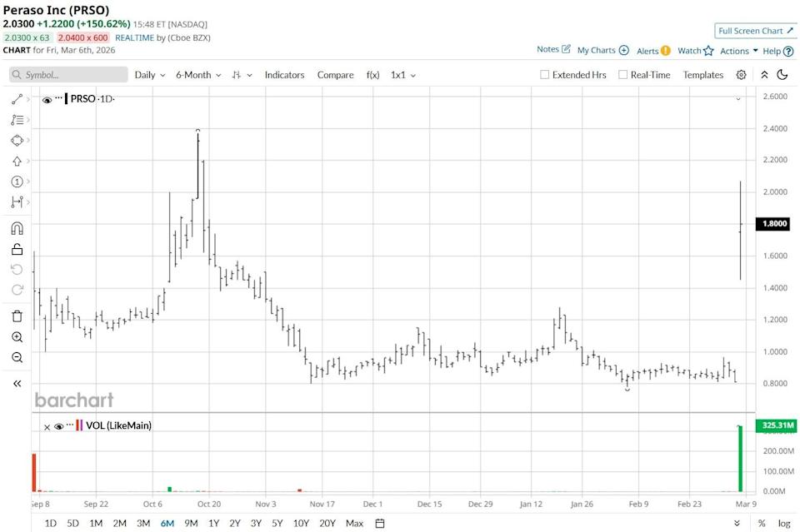
Task: Activate the magnet snap tool
Action: coord(17,228)
